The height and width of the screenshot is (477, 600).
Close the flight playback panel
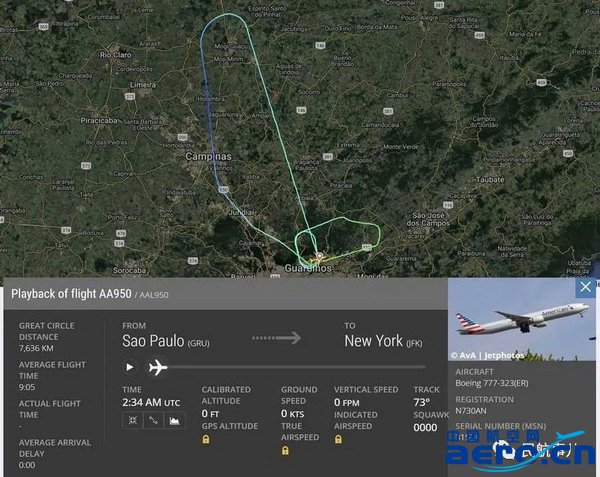coord(585,287)
